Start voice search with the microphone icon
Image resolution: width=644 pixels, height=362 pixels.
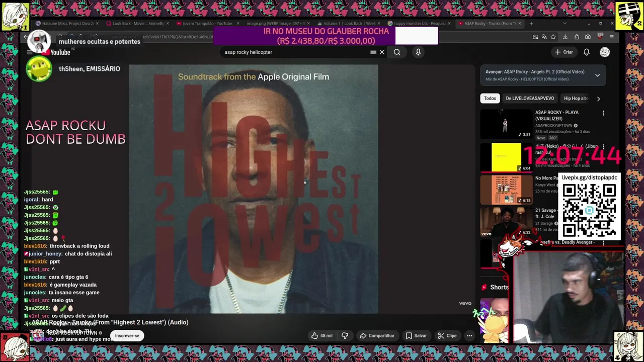pos(418,52)
